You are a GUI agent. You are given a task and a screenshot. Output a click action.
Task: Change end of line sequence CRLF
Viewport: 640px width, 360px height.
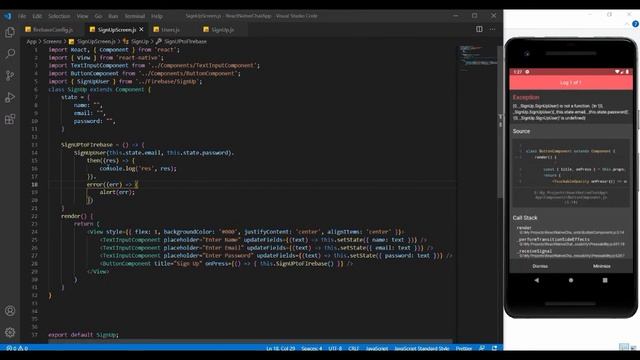point(353,348)
